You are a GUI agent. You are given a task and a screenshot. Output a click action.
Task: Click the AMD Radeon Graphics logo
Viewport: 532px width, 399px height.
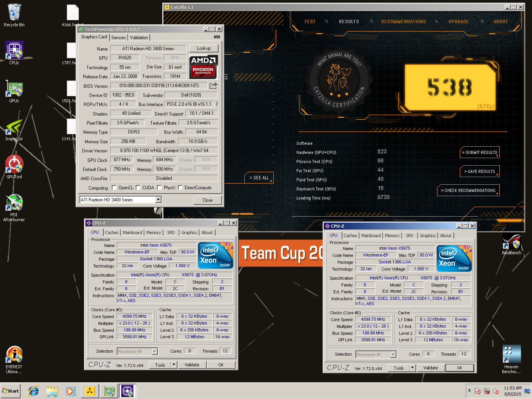pos(203,66)
